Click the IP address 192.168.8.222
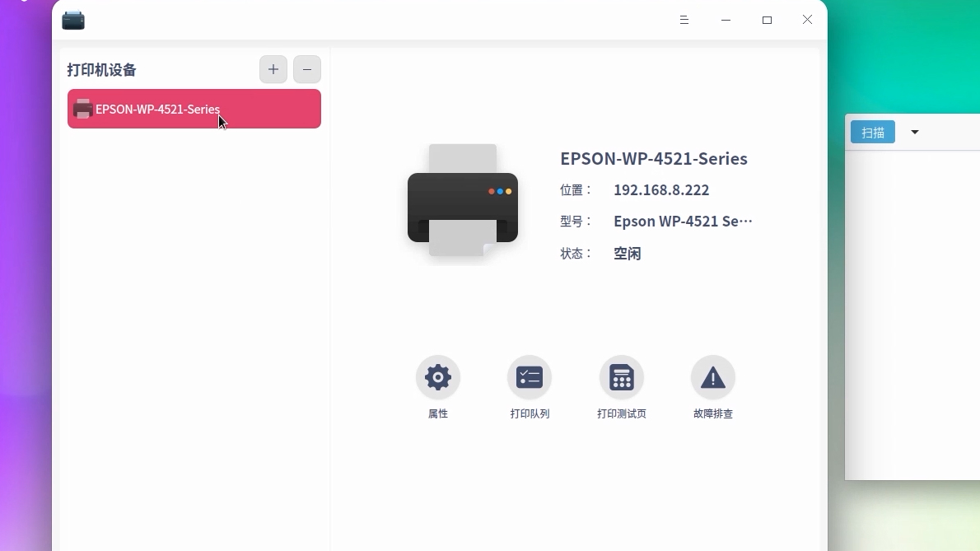The width and height of the screenshot is (980, 551). tap(661, 189)
